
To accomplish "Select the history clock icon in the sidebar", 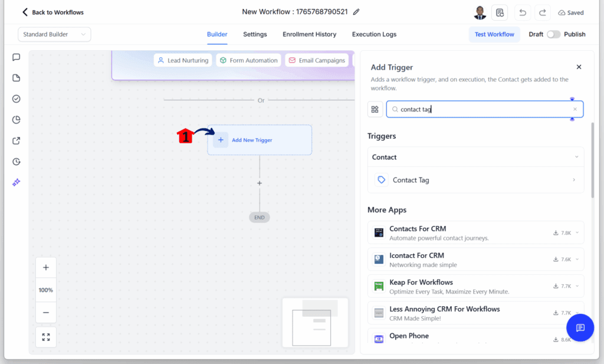I will tap(16, 161).
